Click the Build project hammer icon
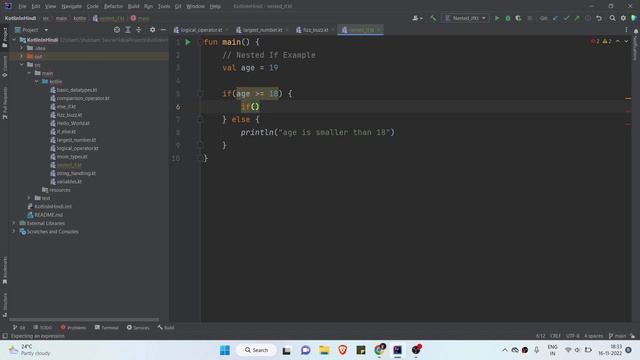640x360 pixels. tap(433, 18)
